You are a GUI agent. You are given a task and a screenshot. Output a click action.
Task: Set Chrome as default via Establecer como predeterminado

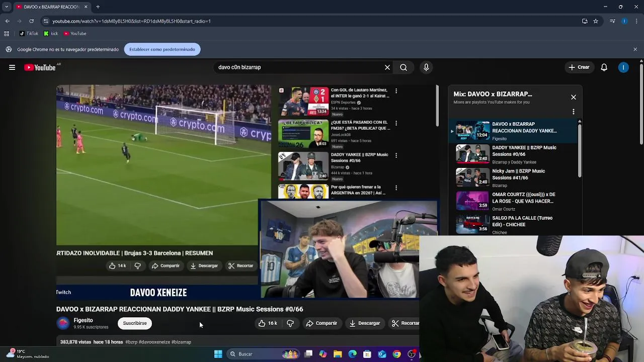tap(162, 49)
